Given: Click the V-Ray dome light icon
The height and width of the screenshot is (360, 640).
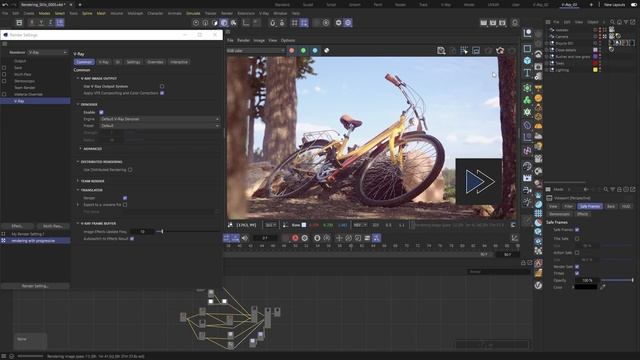Looking at the screenshot, I should (538, 127).
